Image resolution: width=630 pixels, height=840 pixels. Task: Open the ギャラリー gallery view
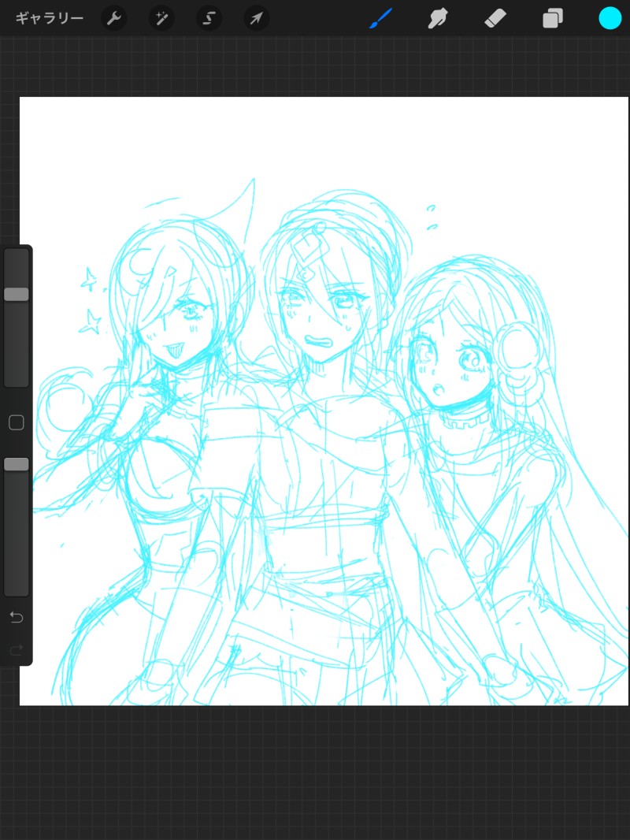pyautogui.click(x=50, y=18)
